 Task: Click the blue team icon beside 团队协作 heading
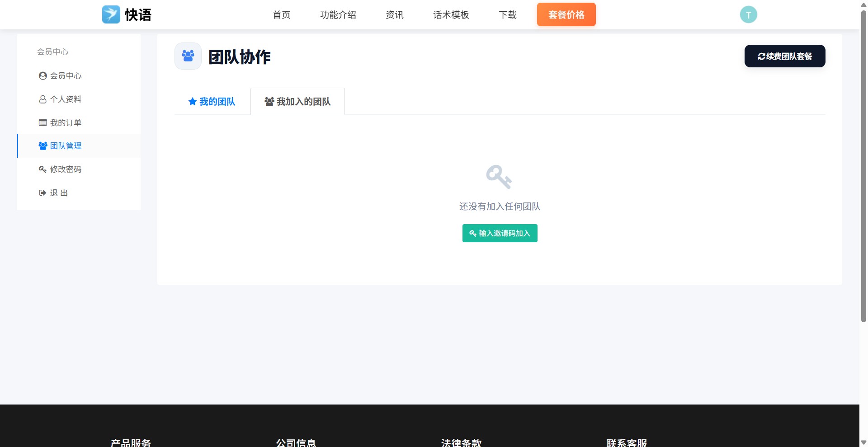[x=188, y=56]
